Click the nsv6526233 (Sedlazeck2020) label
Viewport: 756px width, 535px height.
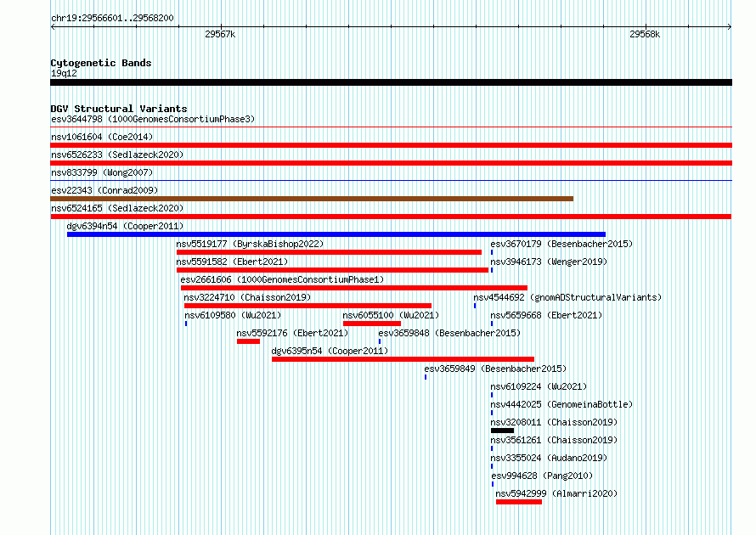coord(117,155)
